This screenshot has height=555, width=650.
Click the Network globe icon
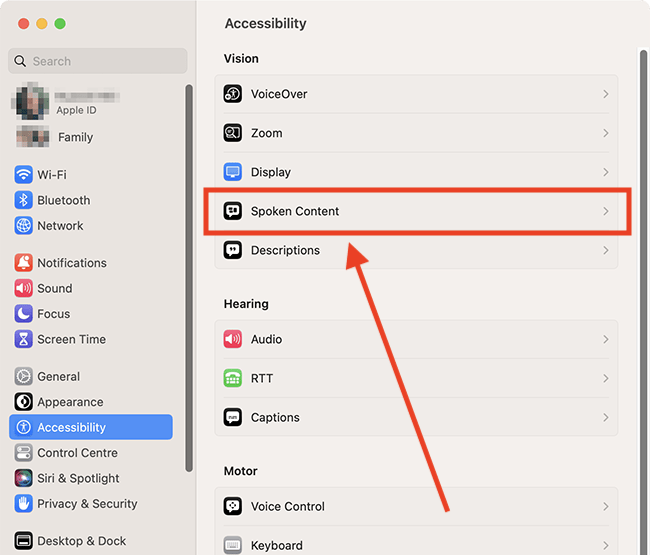pos(24,225)
